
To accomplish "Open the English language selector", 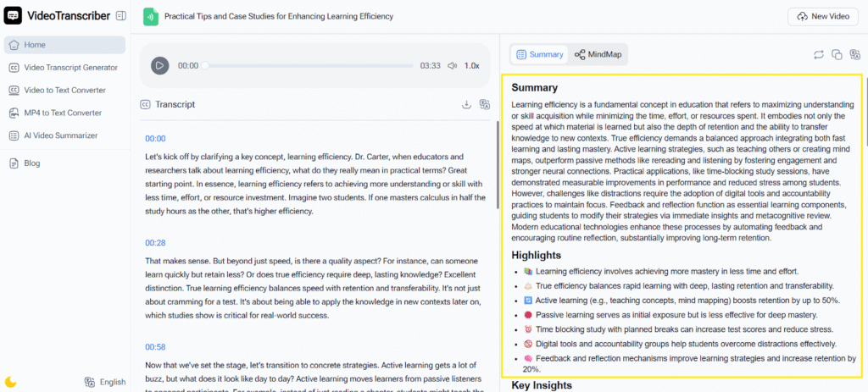I will tap(106, 382).
